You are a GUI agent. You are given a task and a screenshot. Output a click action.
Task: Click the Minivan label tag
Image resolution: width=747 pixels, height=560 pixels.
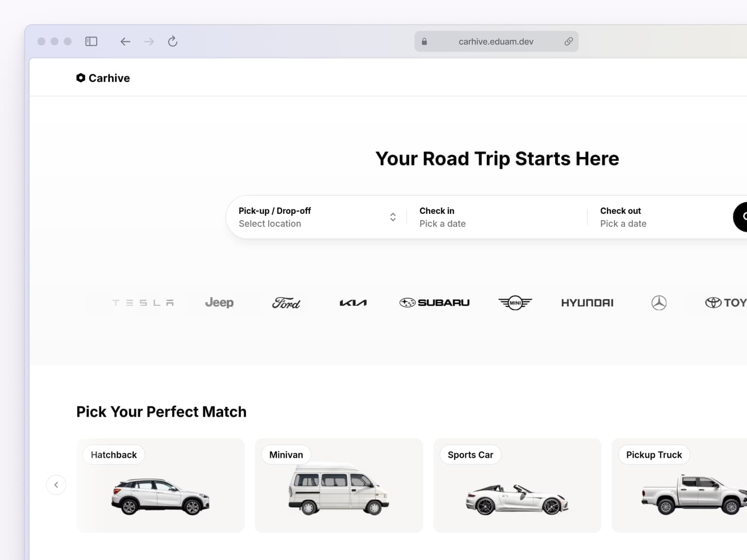pyautogui.click(x=286, y=455)
